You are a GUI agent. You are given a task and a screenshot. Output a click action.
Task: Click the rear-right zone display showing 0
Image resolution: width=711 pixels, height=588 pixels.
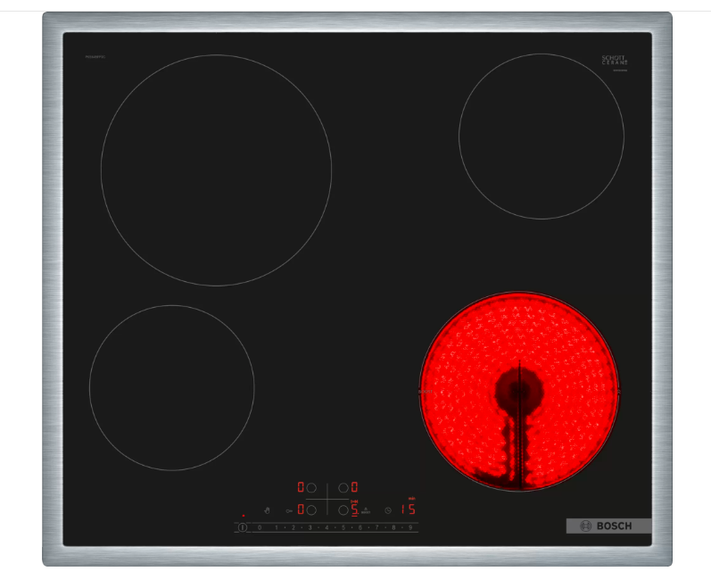tap(354, 487)
